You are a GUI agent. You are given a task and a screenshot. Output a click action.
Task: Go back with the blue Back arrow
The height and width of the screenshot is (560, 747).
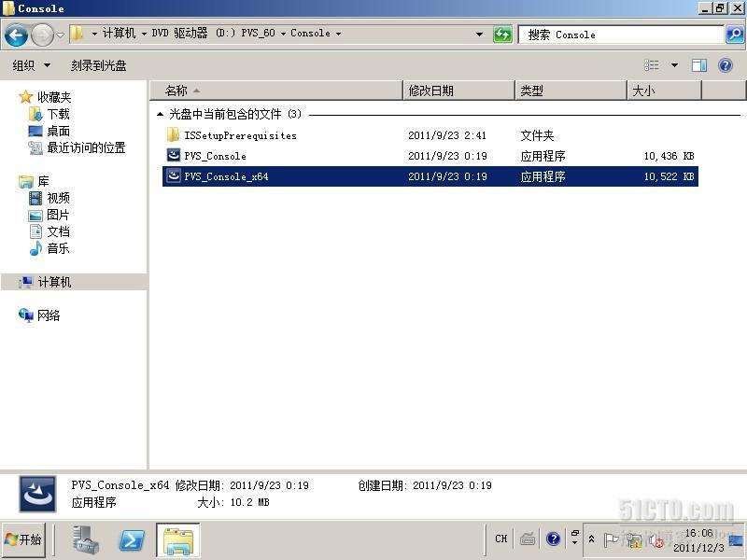[x=16, y=35]
